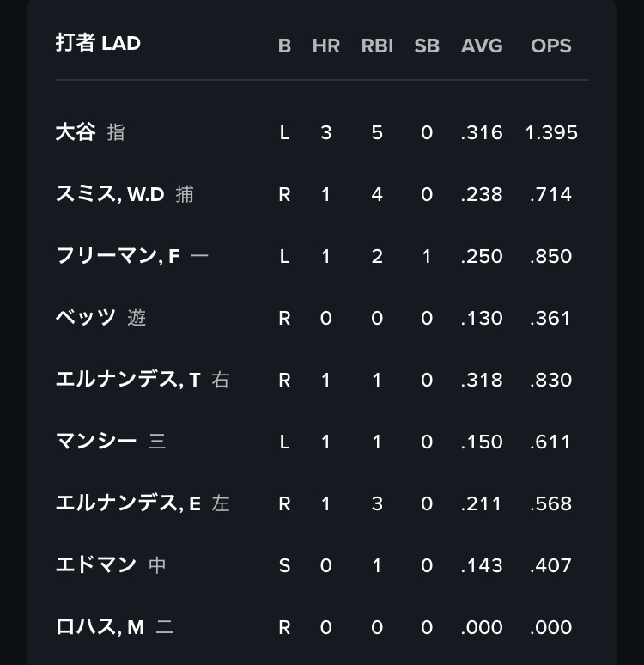The height and width of the screenshot is (665, 644).
Task: Sort table by OPS column
Action: [x=551, y=46]
